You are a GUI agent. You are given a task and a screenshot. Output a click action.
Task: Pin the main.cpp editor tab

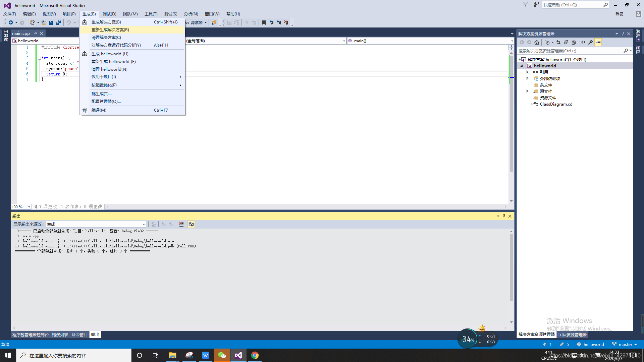[x=35, y=34]
